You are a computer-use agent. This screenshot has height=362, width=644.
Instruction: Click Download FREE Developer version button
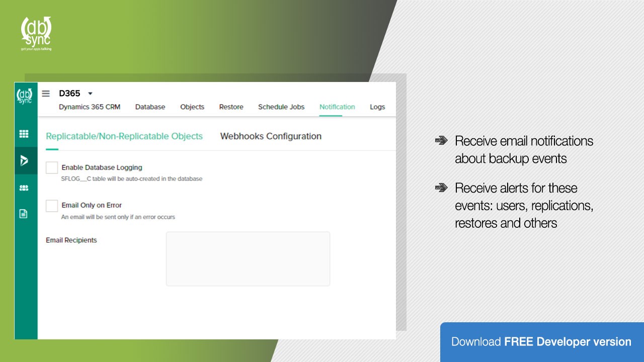[x=542, y=342]
